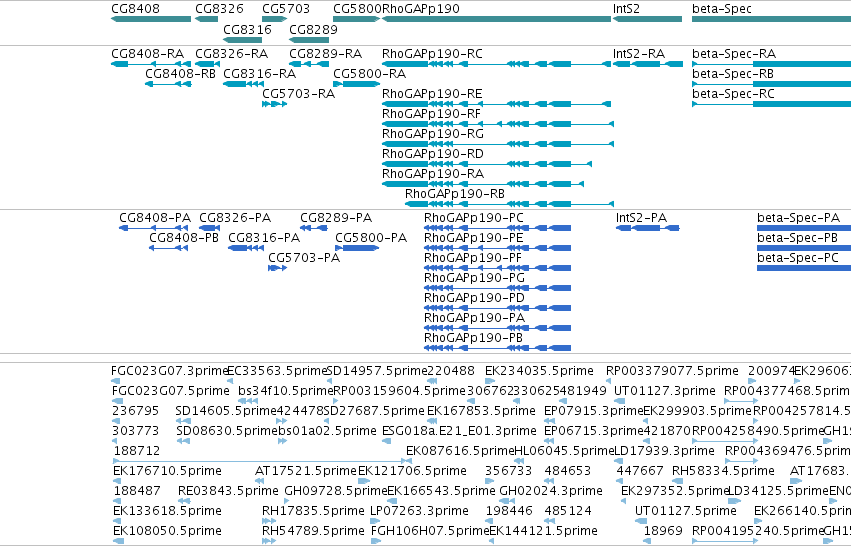
Task: Click EST FGC023G07.3prime
Action: 169,371
